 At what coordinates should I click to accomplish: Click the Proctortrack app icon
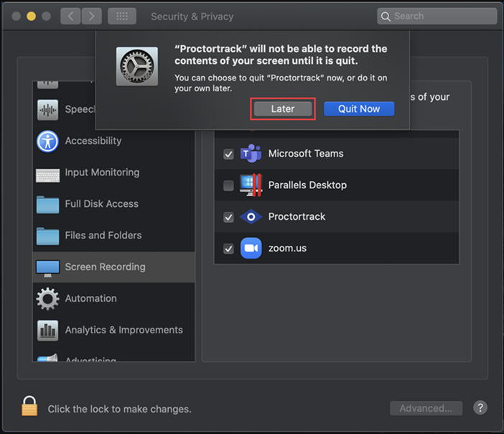(251, 216)
